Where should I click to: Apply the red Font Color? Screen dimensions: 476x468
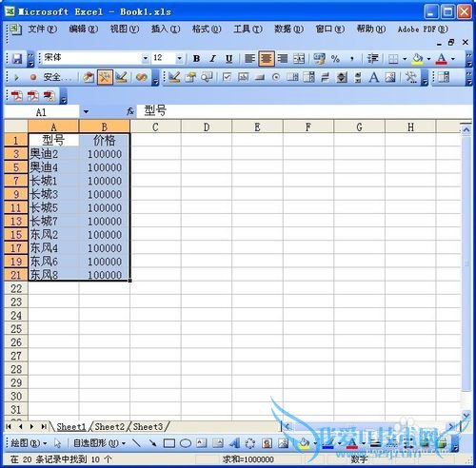pos(442,59)
